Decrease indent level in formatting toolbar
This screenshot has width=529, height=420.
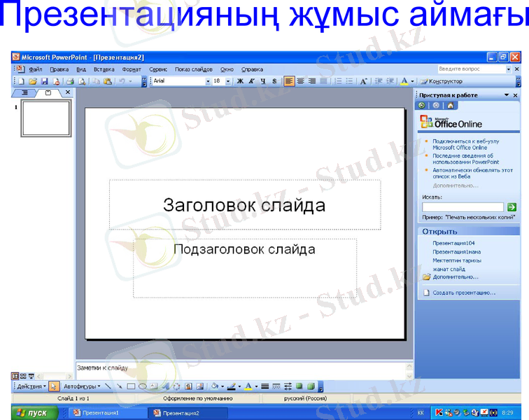(x=379, y=81)
